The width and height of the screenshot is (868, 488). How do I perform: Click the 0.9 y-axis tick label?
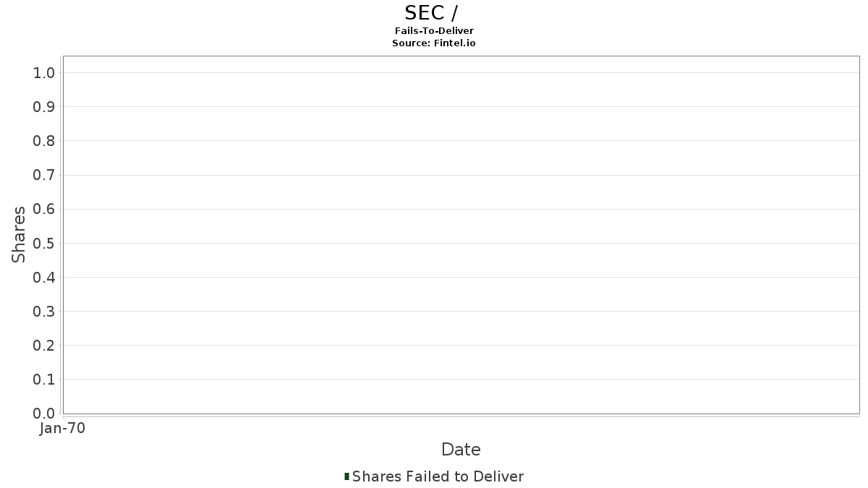pyautogui.click(x=44, y=107)
